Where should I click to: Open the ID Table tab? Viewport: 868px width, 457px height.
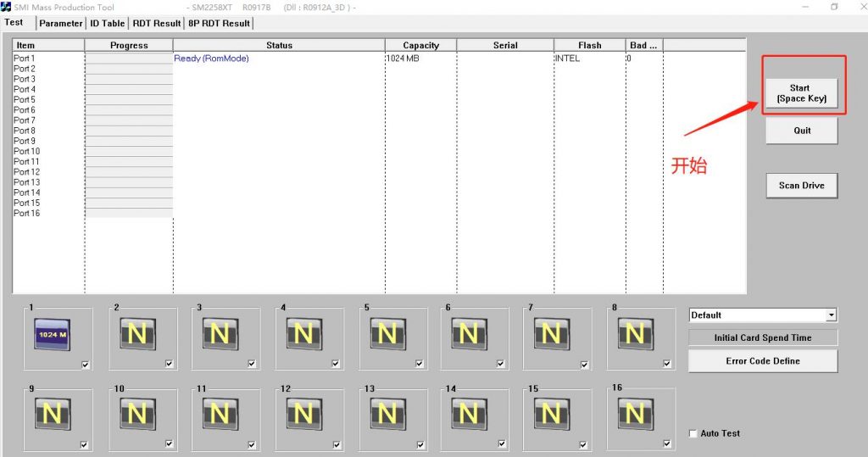(107, 24)
